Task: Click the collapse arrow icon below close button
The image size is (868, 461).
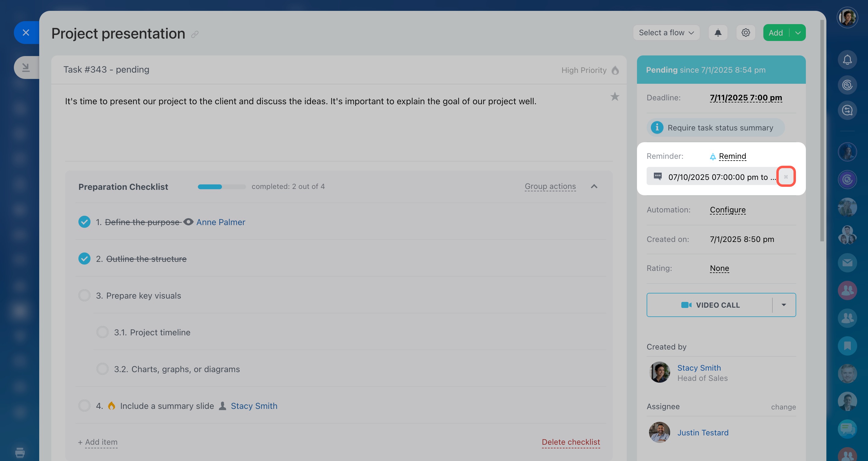Action: [26, 67]
